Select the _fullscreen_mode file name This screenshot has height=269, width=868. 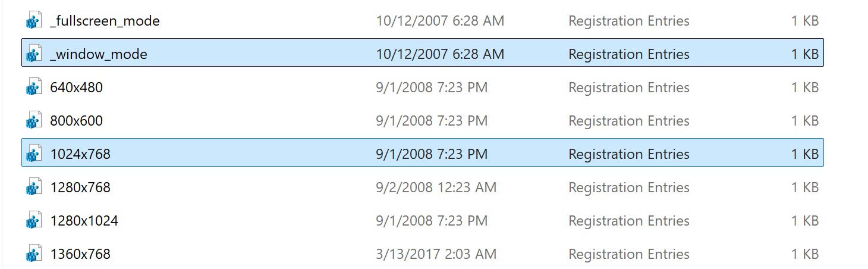pyautogui.click(x=105, y=21)
